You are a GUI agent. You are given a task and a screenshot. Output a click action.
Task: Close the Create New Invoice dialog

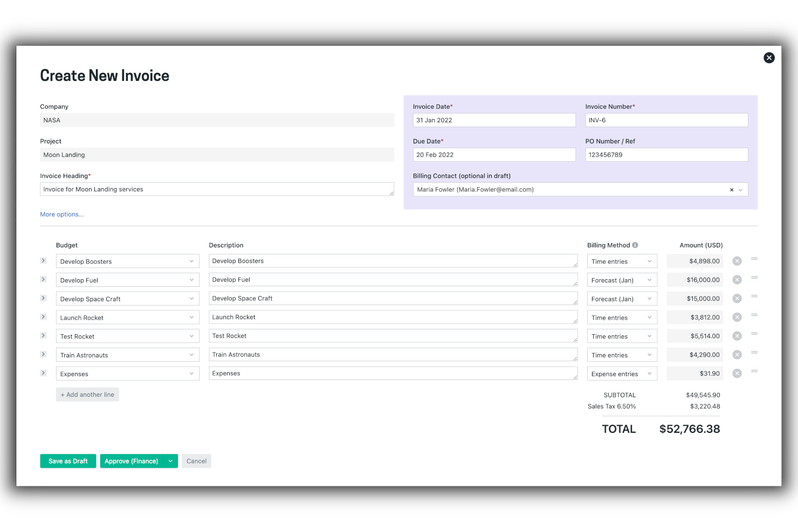point(769,58)
